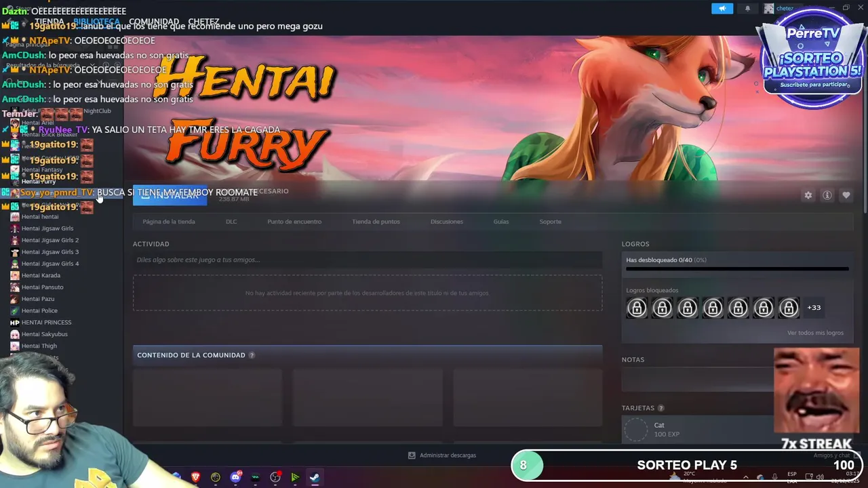Click the HP icon of HENTAI PRINCESS
The width and height of the screenshot is (868, 488).
click(x=15, y=323)
